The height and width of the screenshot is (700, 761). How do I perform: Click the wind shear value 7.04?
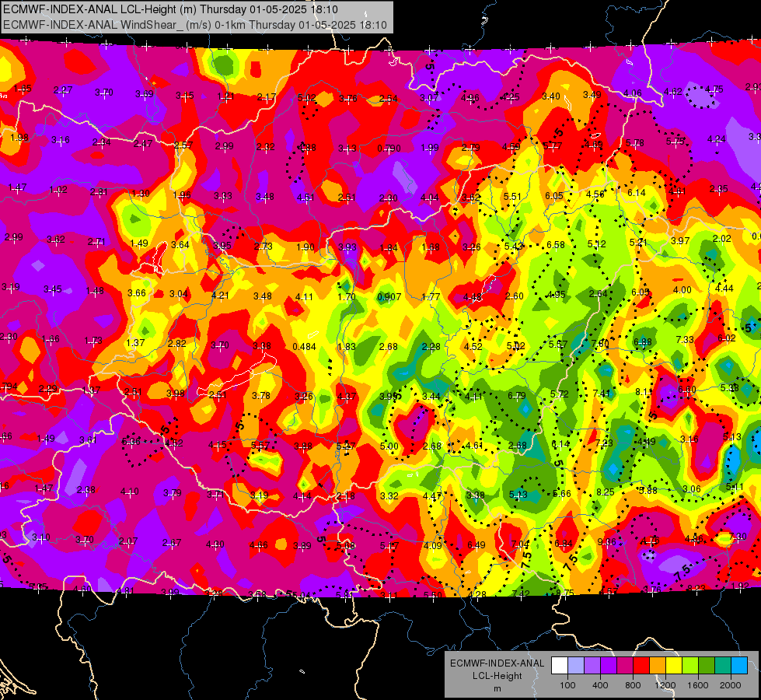click(x=520, y=544)
